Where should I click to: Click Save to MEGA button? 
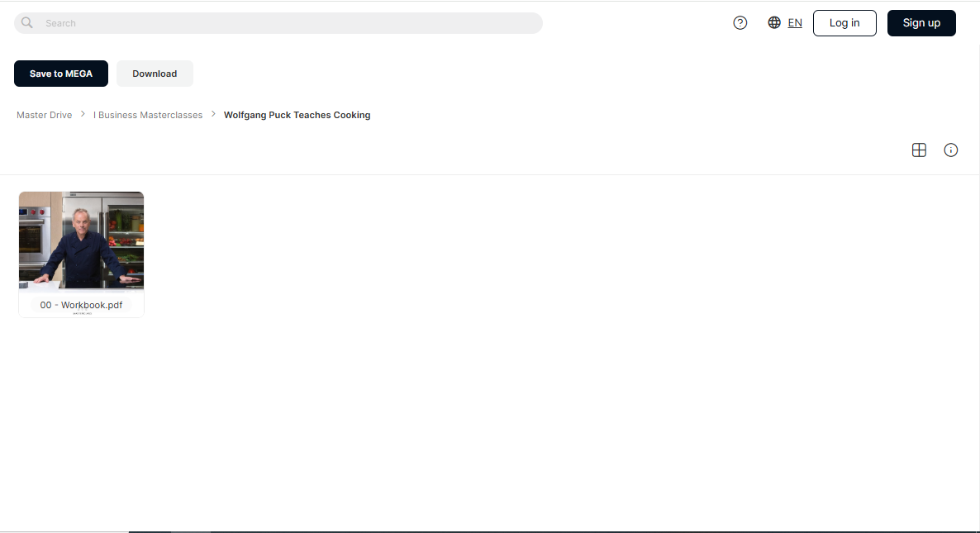pos(60,74)
